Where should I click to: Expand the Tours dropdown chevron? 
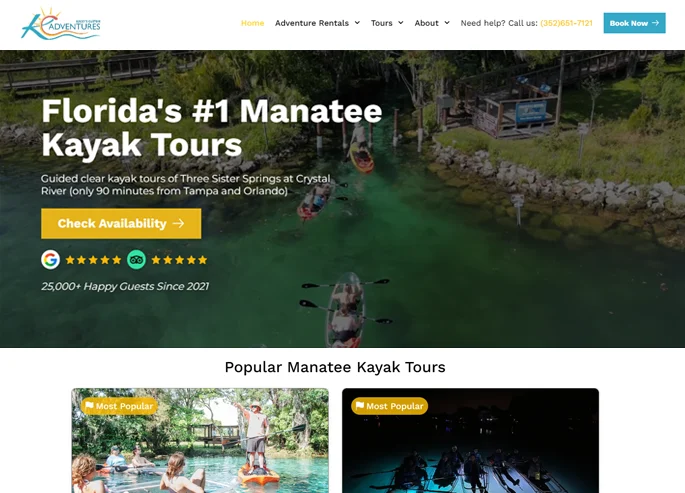coord(401,23)
